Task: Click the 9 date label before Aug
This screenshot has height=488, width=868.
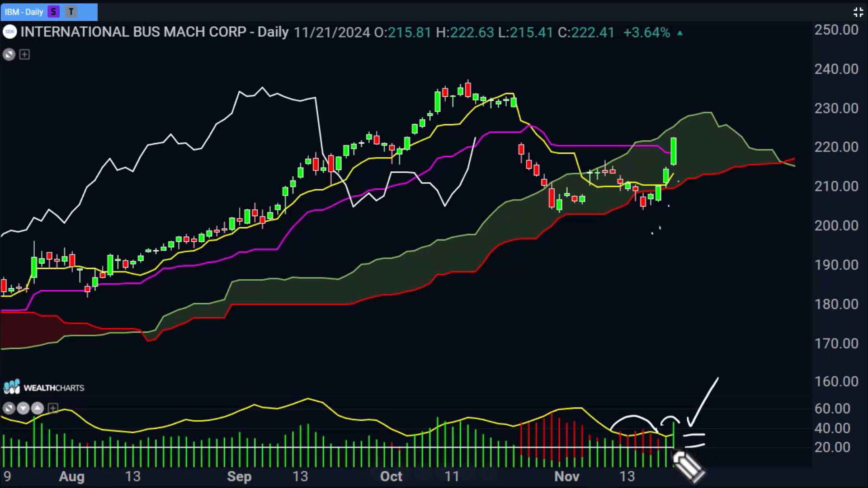Action: coord(7,477)
